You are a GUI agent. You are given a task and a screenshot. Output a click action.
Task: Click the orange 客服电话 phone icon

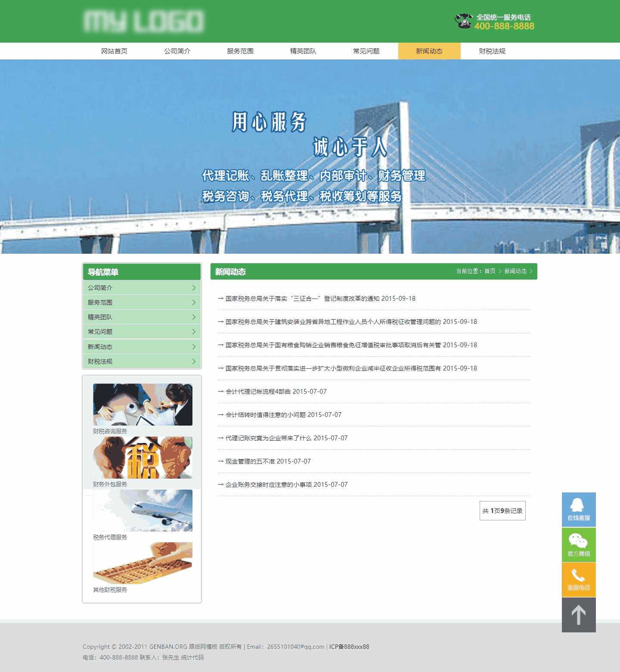point(578,579)
